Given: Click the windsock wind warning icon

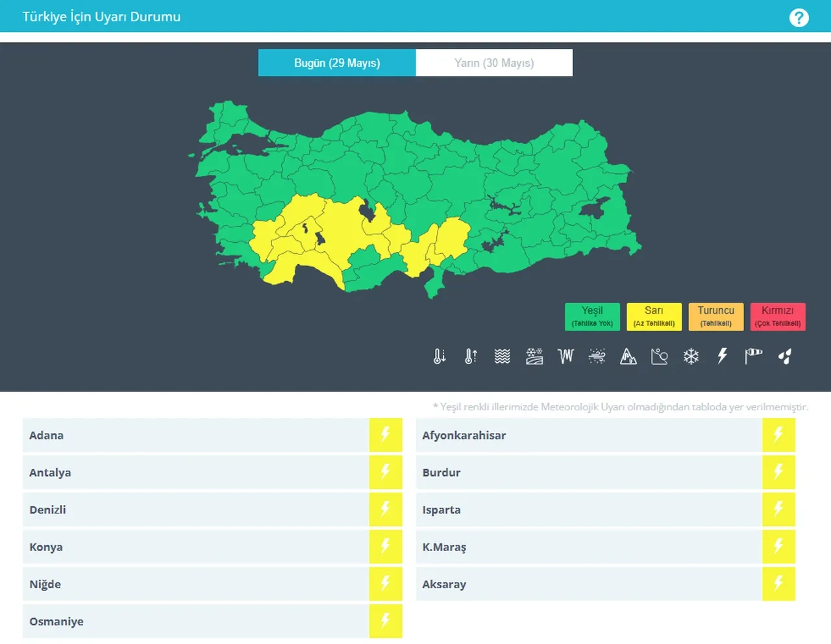Looking at the screenshot, I should click(752, 356).
